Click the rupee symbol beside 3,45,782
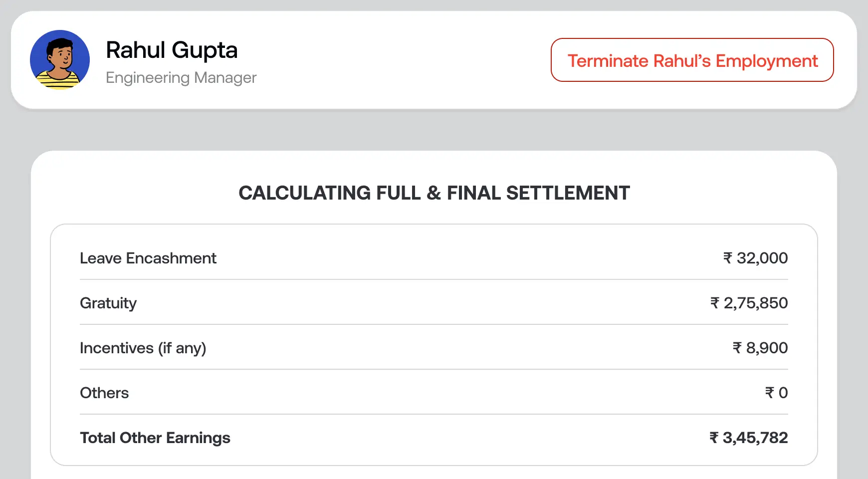The image size is (868, 479). [714, 438]
